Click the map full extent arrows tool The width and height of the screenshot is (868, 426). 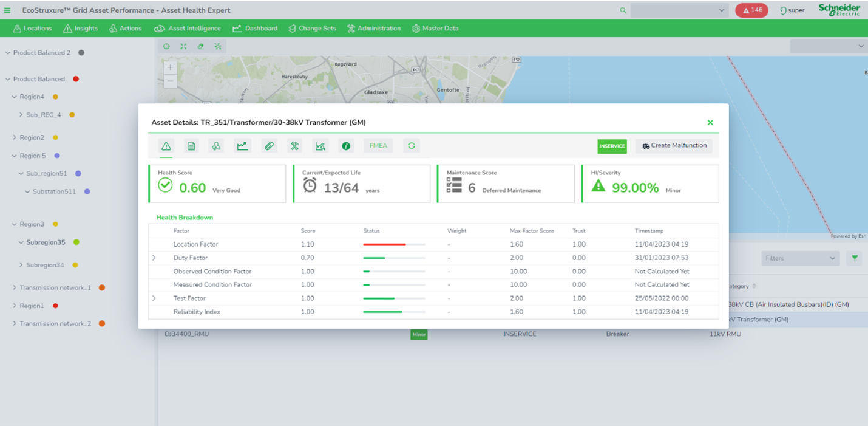(183, 46)
